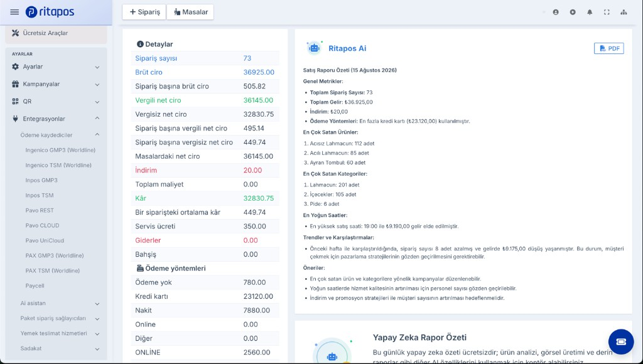Image resolution: width=643 pixels, height=364 pixels.
Task: Create new order with Sipariş button
Action: coord(144,12)
